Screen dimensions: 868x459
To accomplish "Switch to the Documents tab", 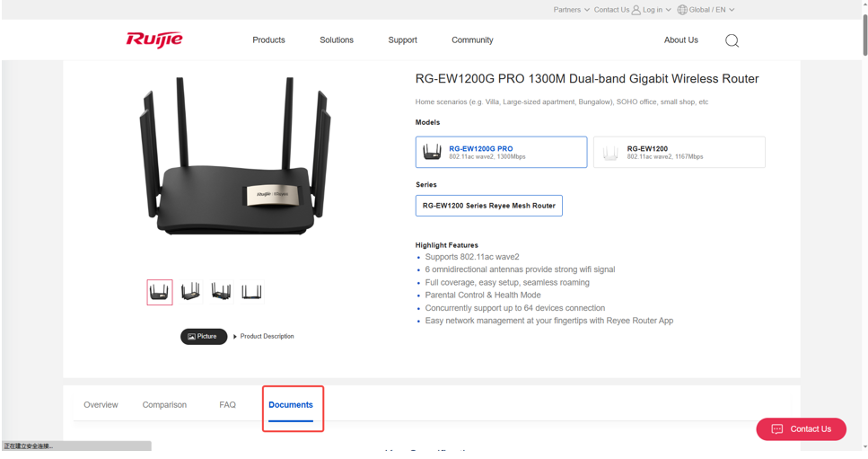I will 291,405.
